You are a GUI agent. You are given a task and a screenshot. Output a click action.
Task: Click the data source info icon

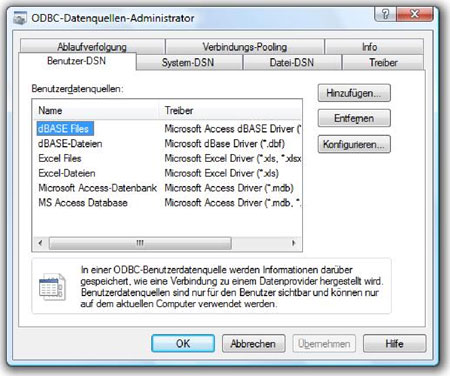pyautogui.click(x=52, y=286)
